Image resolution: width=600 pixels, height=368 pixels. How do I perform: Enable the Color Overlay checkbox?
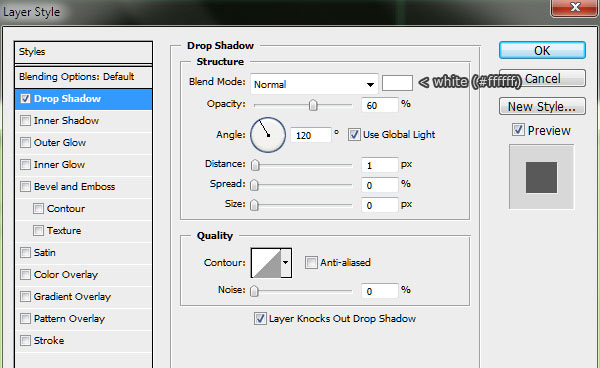[x=25, y=275]
